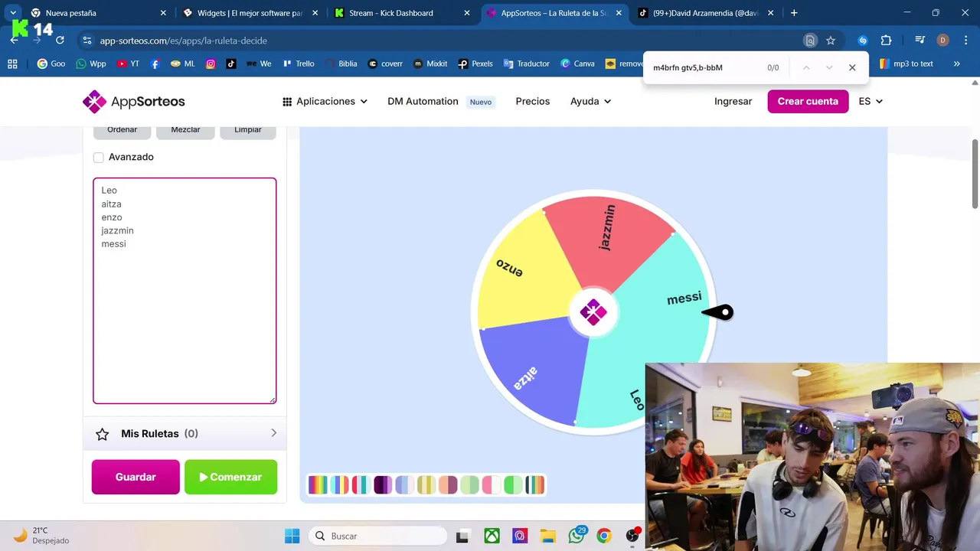Go to next find result arrow
This screenshot has width=980, height=551.
(x=828, y=67)
